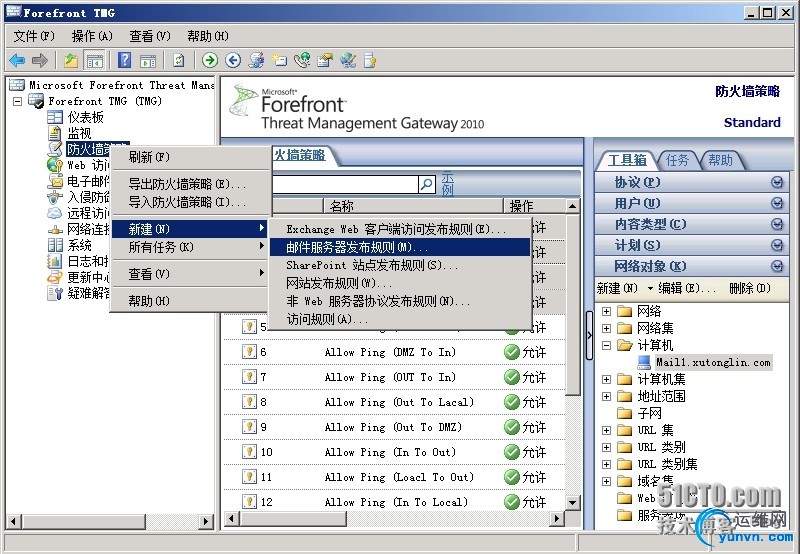Expand the 用户(U) toolbox section chevron
Image resolution: width=800 pixels, height=554 pixels.
tap(777, 204)
